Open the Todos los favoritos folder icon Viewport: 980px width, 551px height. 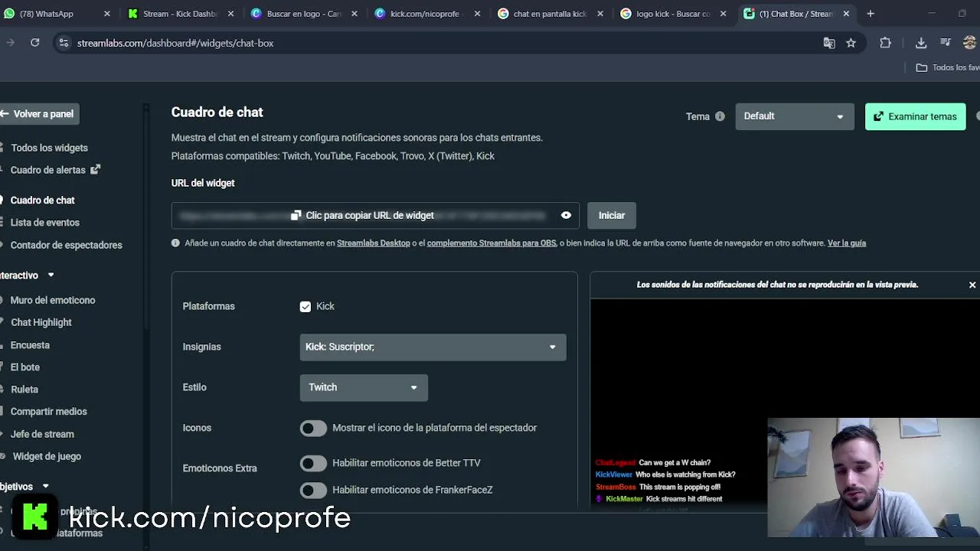coord(922,67)
